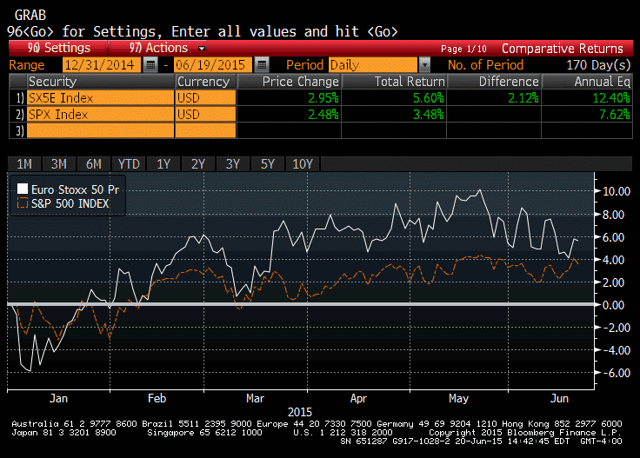The height and width of the screenshot is (458, 640).
Task: Click the S&P 500 INDEX legend label
Action: (x=70, y=204)
